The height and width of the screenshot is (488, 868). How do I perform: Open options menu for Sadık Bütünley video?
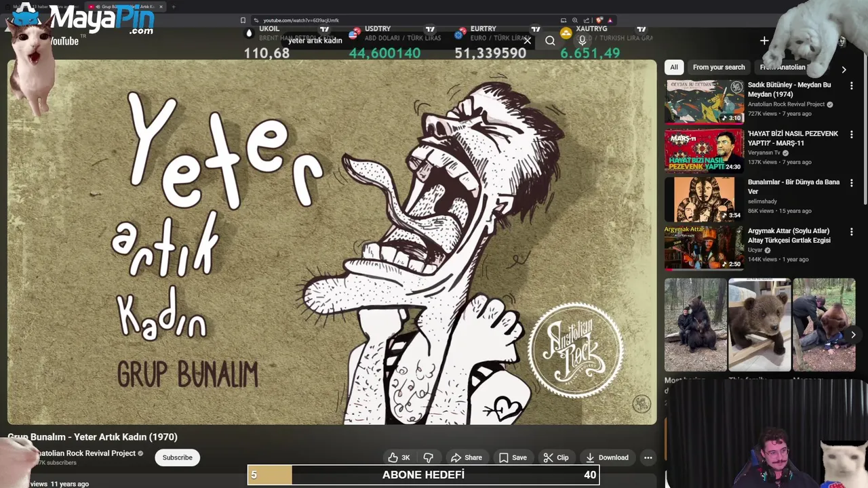(x=851, y=85)
